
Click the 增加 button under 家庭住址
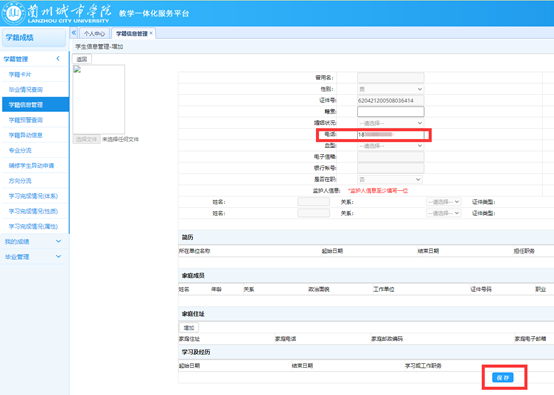(x=189, y=328)
